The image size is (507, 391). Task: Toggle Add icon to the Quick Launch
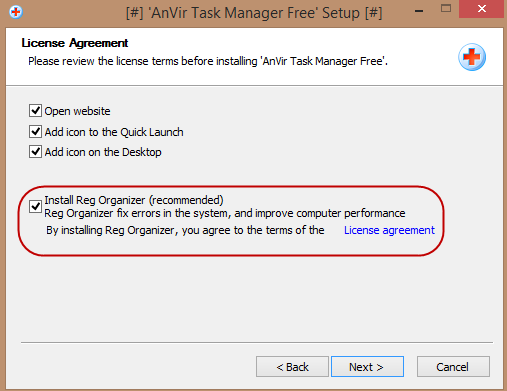[35, 132]
